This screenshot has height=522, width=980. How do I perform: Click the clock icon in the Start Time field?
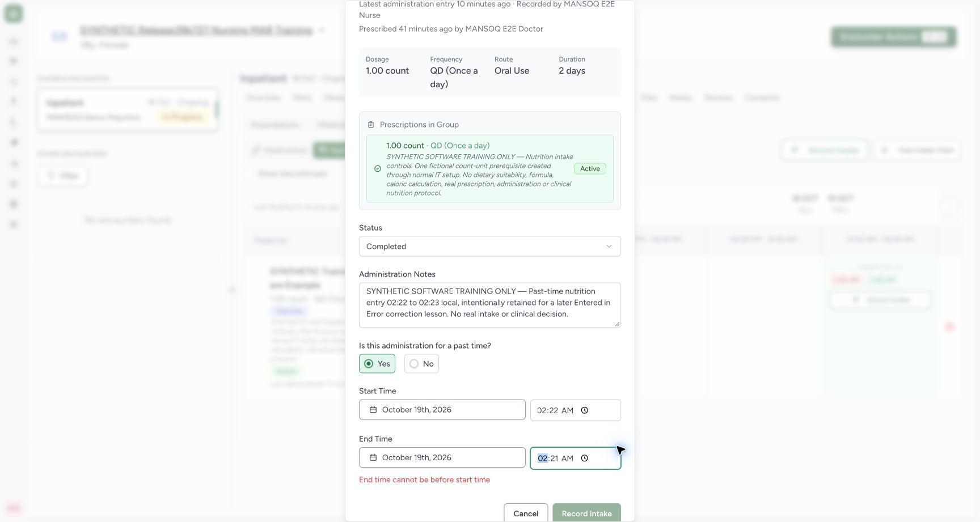pos(585,410)
